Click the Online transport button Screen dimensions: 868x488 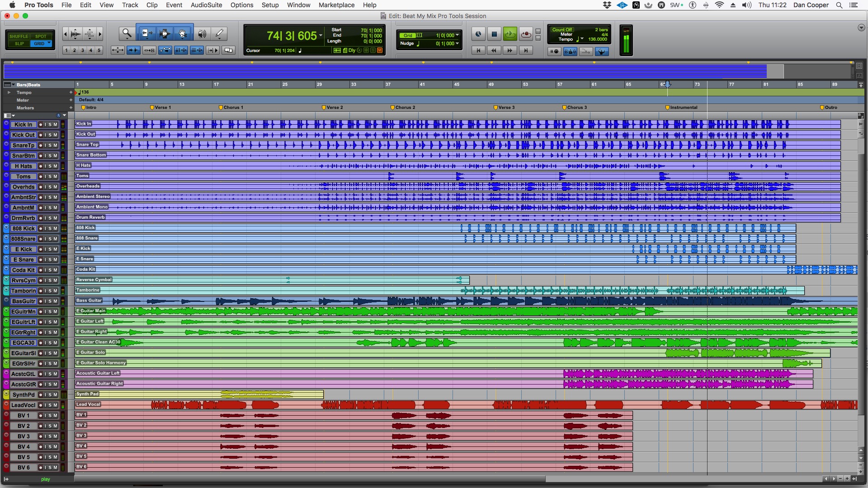pos(478,34)
